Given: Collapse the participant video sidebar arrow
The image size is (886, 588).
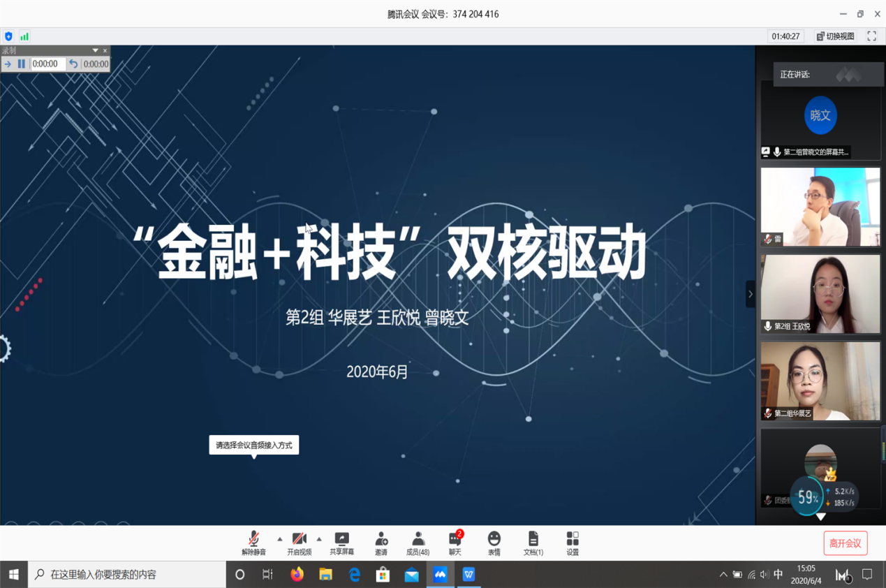Looking at the screenshot, I should [751, 294].
